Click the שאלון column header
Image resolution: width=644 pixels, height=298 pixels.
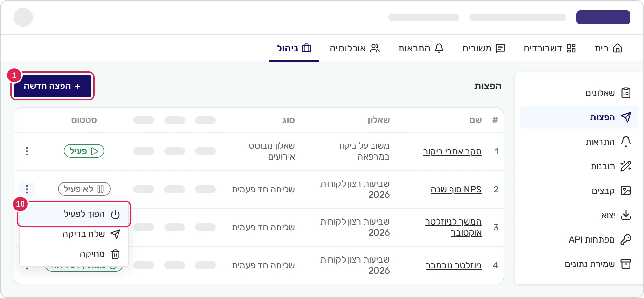point(379,120)
